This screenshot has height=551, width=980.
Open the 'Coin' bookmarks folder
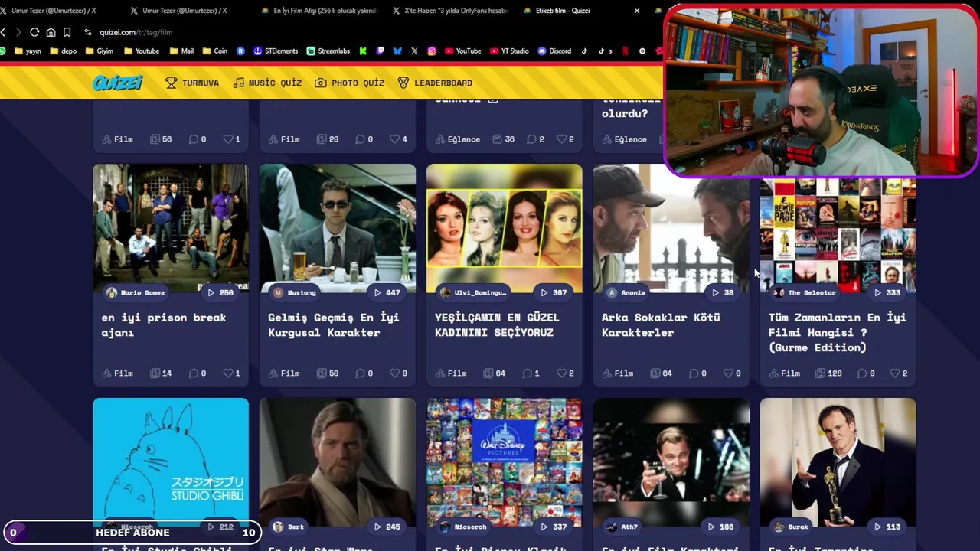pyautogui.click(x=214, y=51)
